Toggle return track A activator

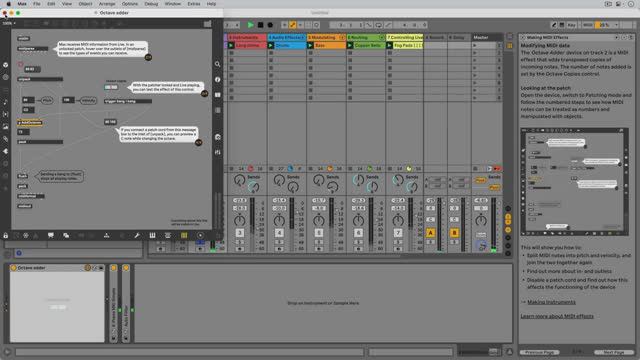pyautogui.click(x=430, y=233)
